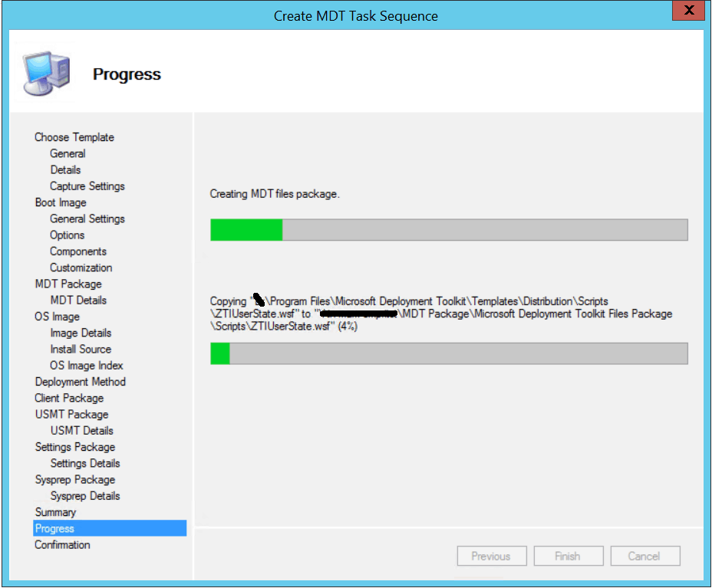712x588 pixels.
Task: Go to the MDT Package step
Action: click(x=68, y=284)
